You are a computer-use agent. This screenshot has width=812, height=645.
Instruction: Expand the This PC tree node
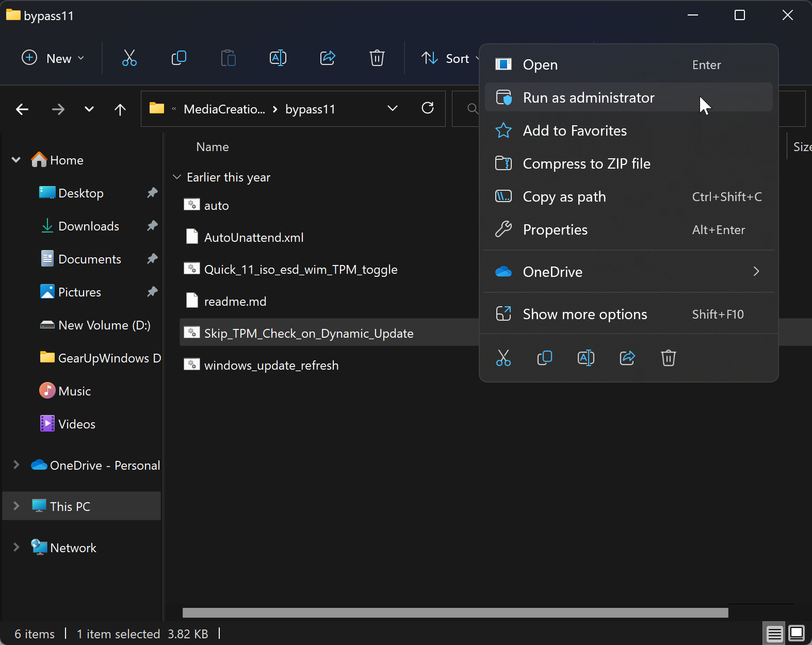click(16, 506)
